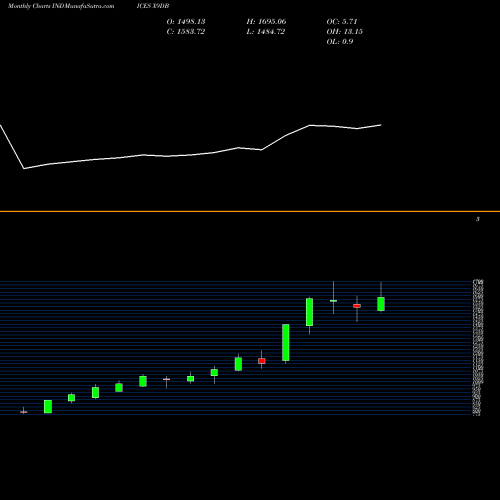Image resolution: width=500 pixels, height=500 pixels.
Task: Click the Monthly Charts MunafaSutra.com title text
Action: pos(61,6)
